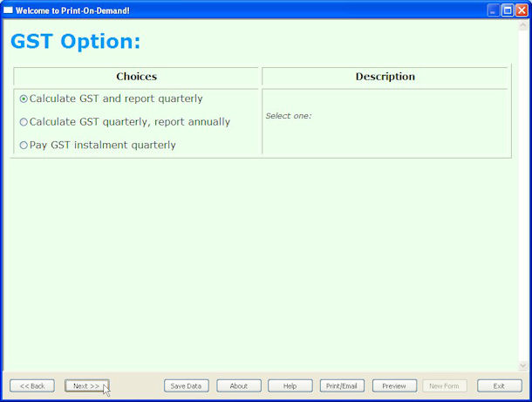Click the "Select one:" description text
This screenshot has width=532, height=402.
click(289, 116)
